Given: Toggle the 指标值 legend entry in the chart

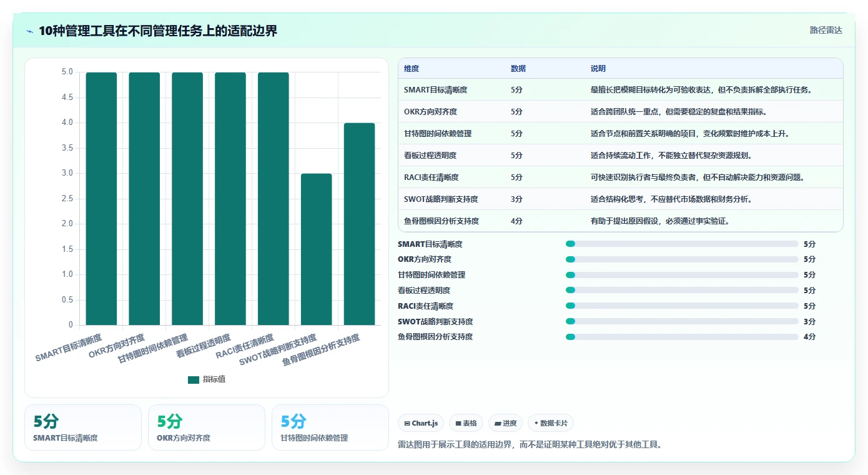Looking at the screenshot, I should (206, 379).
